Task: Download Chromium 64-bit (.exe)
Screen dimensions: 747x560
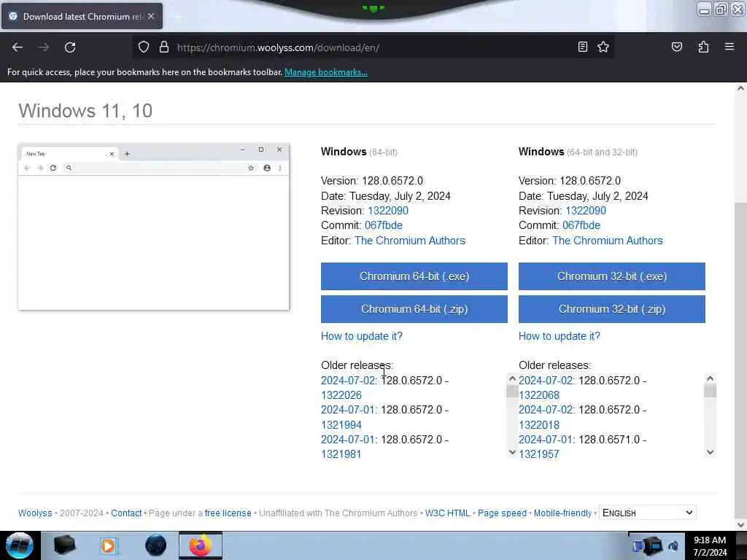Action: click(x=414, y=276)
